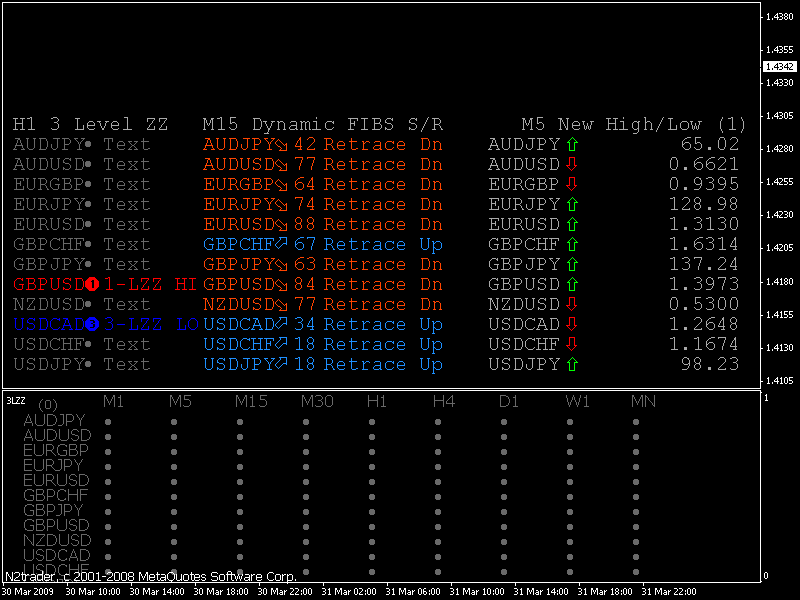Screen dimensions: 800x600
Task: Click red down arrow next to USDCHF in M5 column
Action: pos(573,344)
